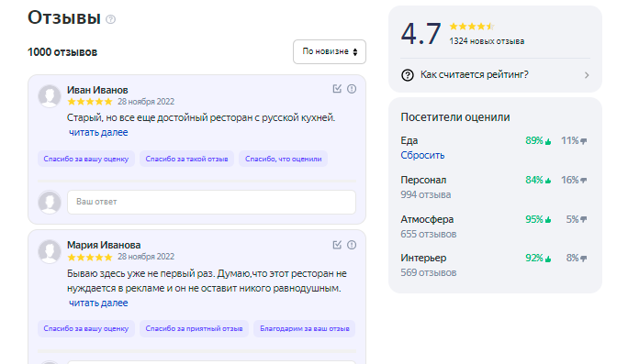
Task: Select quick reply Спасибо, что оценили
Action: click(283, 159)
